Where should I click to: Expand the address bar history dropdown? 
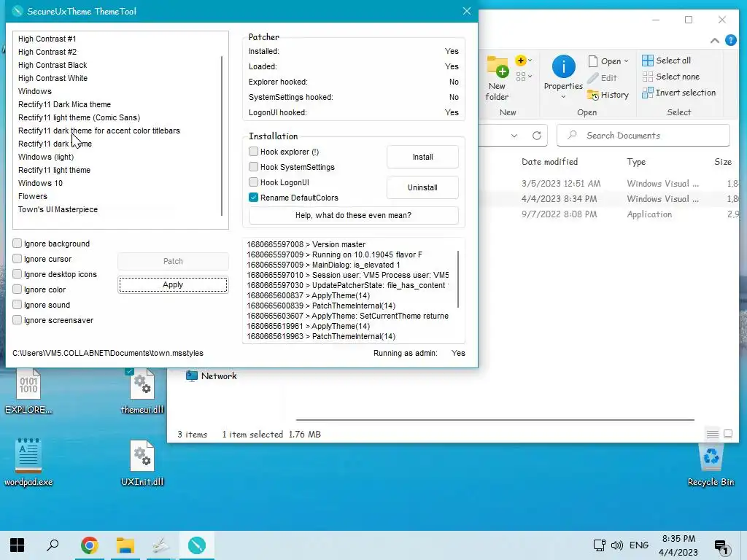point(514,136)
